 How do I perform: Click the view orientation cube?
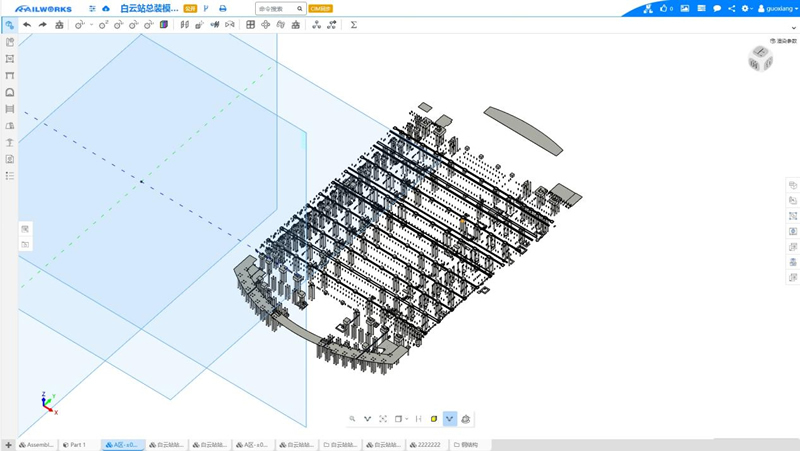point(760,60)
